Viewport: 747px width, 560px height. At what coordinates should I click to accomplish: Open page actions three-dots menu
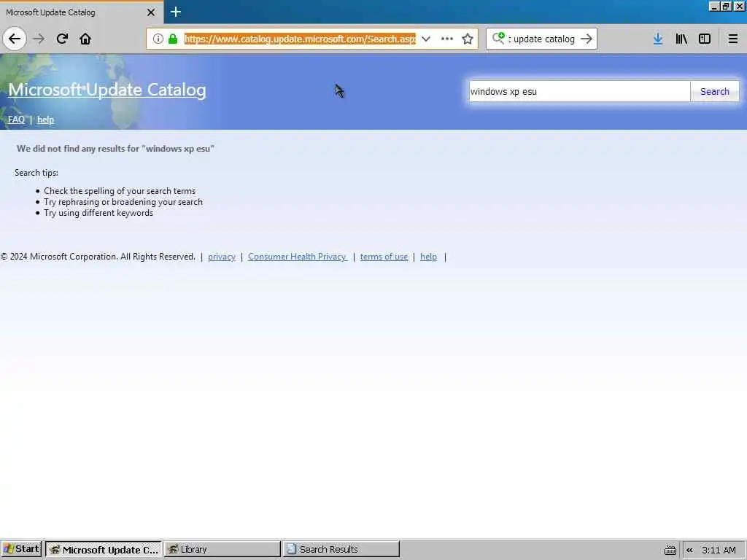[447, 39]
